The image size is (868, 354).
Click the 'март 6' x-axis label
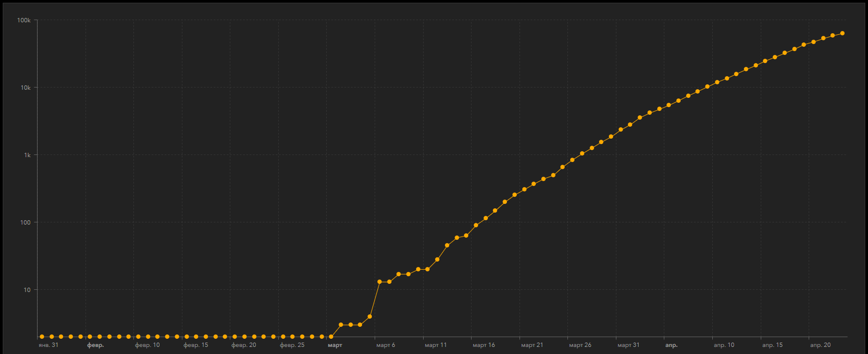pyautogui.click(x=386, y=345)
